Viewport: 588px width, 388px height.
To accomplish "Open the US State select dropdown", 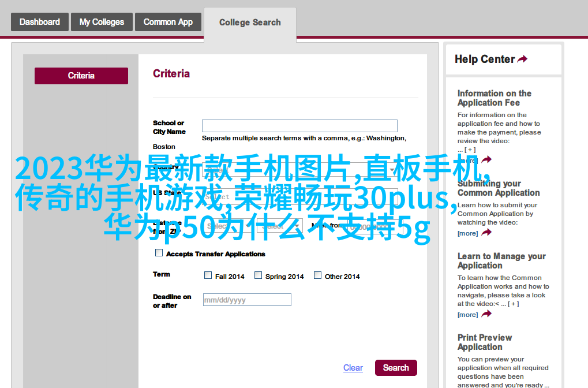I will click(x=299, y=196).
